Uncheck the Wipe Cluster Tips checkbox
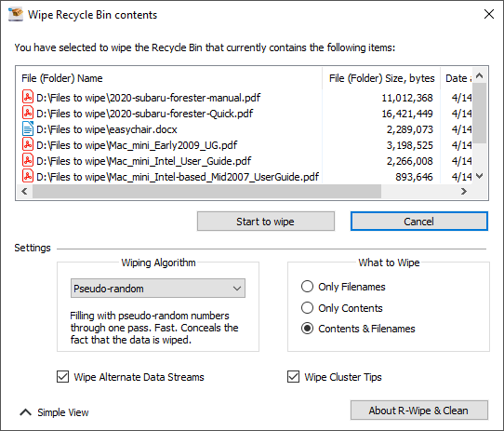504x431 pixels. (x=293, y=377)
